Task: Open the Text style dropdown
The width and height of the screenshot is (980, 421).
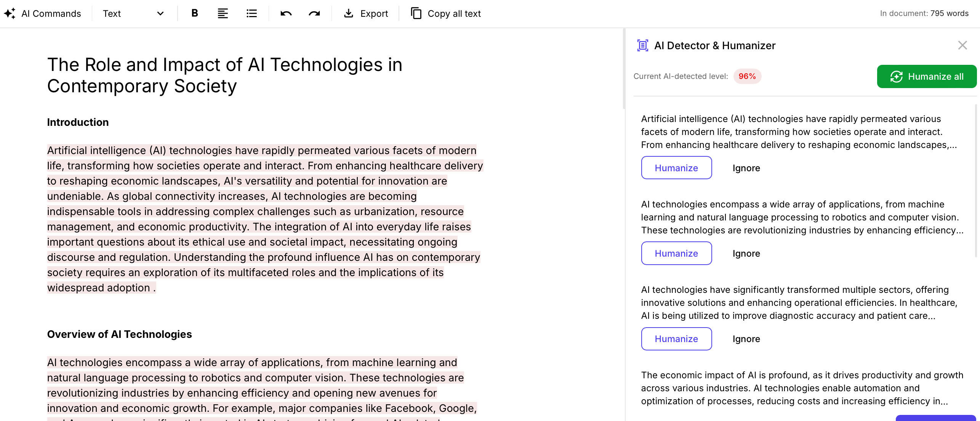Action: pos(133,14)
